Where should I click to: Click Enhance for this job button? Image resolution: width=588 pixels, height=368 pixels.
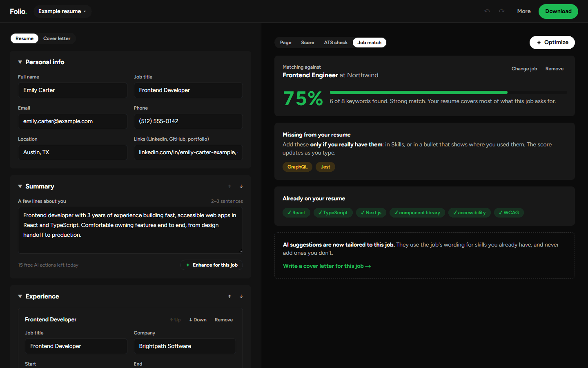tap(212, 265)
